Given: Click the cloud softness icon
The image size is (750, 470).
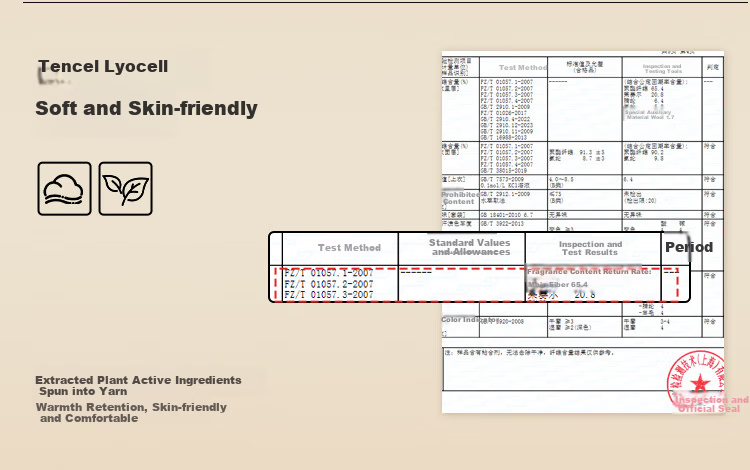Looking at the screenshot, I should (65, 188).
